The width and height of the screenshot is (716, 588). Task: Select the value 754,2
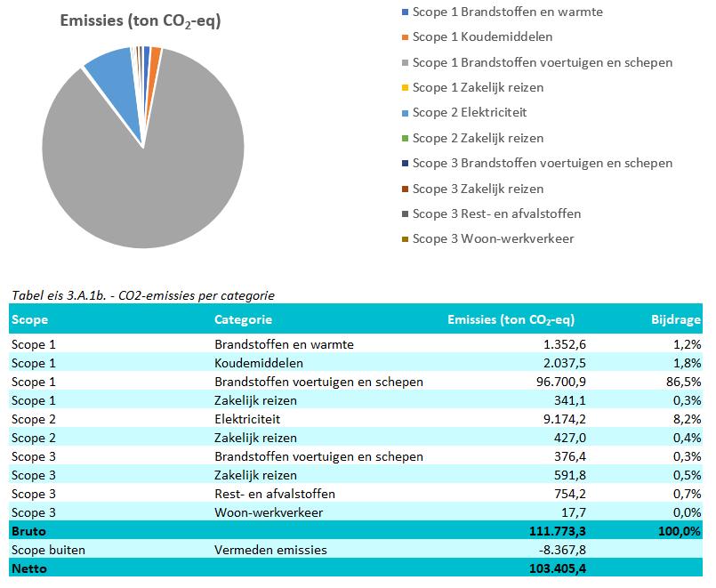tap(570, 494)
